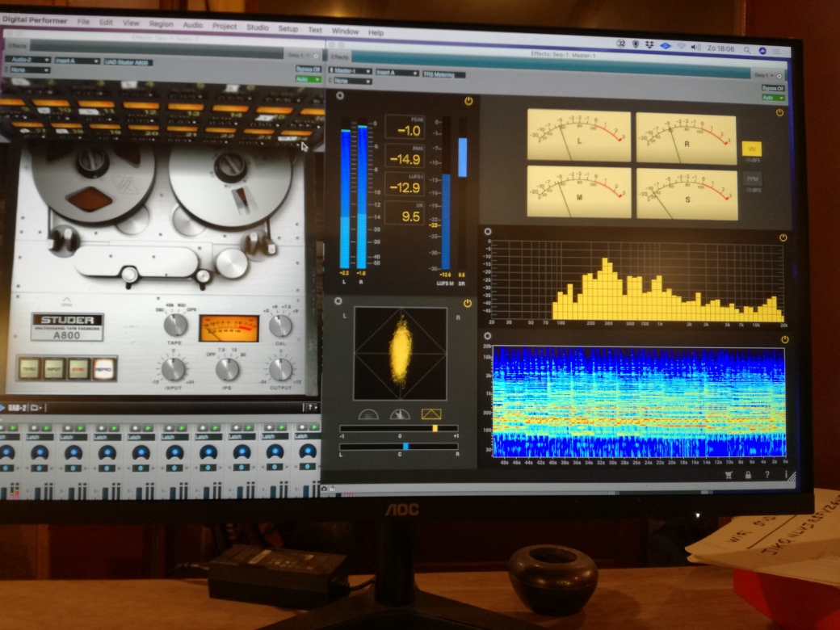This screenshot has width=840, height=630.
Task: Open the Wi-Fi status menu icon
Action: pyautogui.click(x=682, y=47)
